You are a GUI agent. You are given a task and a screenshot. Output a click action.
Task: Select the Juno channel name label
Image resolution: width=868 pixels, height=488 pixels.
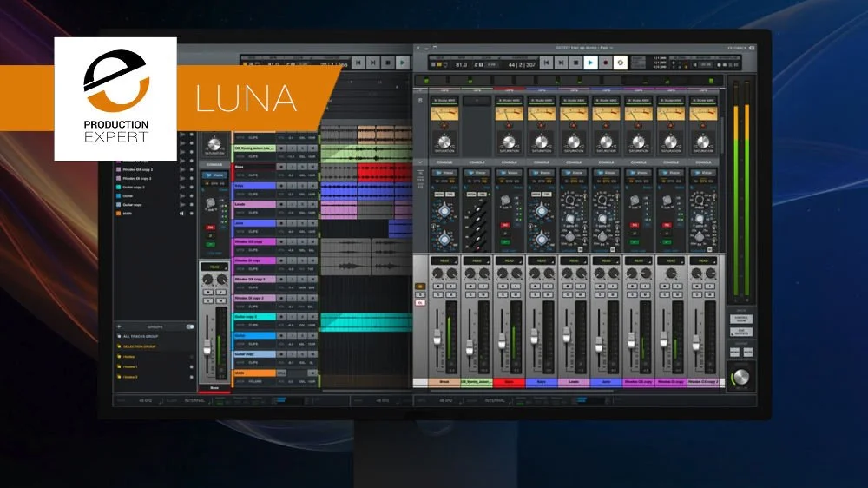[606, 382]
